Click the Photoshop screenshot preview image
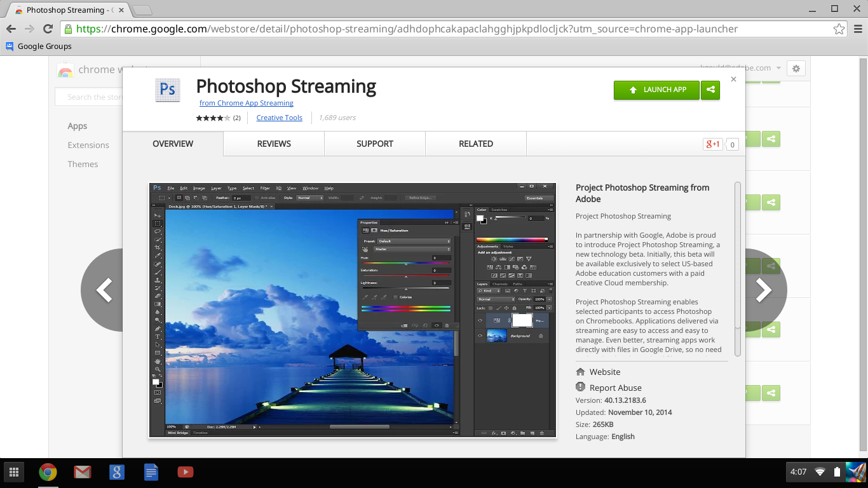Image resolution: width=868 pixels, height=488 pixels. tap(352, 310)
